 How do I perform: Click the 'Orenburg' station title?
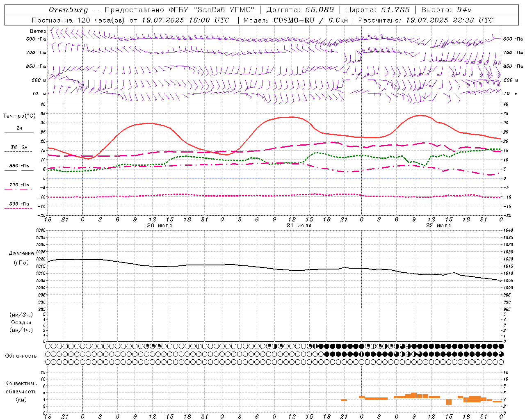68,10
